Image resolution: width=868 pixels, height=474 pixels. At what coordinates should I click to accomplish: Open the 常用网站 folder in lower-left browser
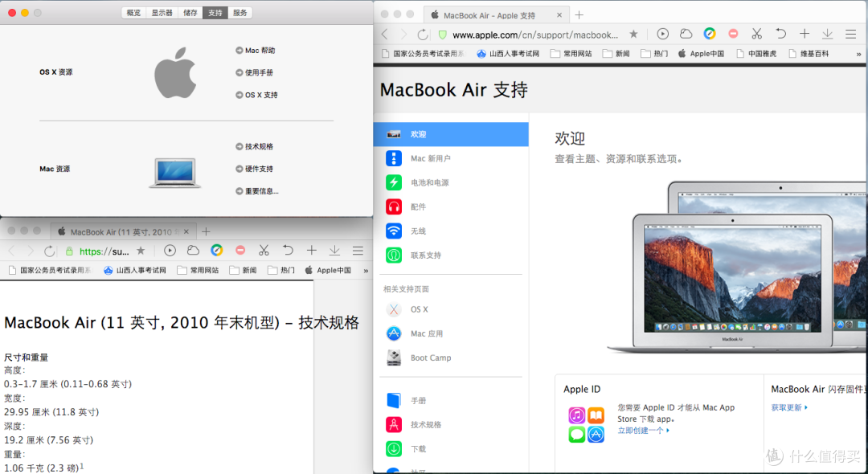(x=199, y=271)
